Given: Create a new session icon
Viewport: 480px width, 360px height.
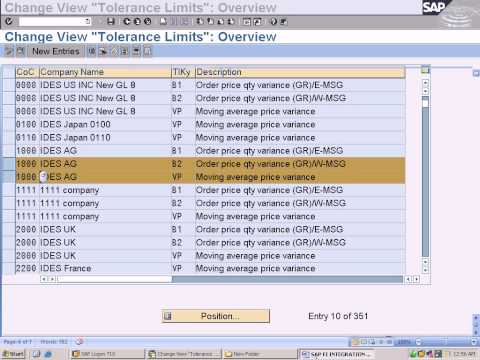Looking at the screenshot, I should pyautogui.click(x=247, y=22).
